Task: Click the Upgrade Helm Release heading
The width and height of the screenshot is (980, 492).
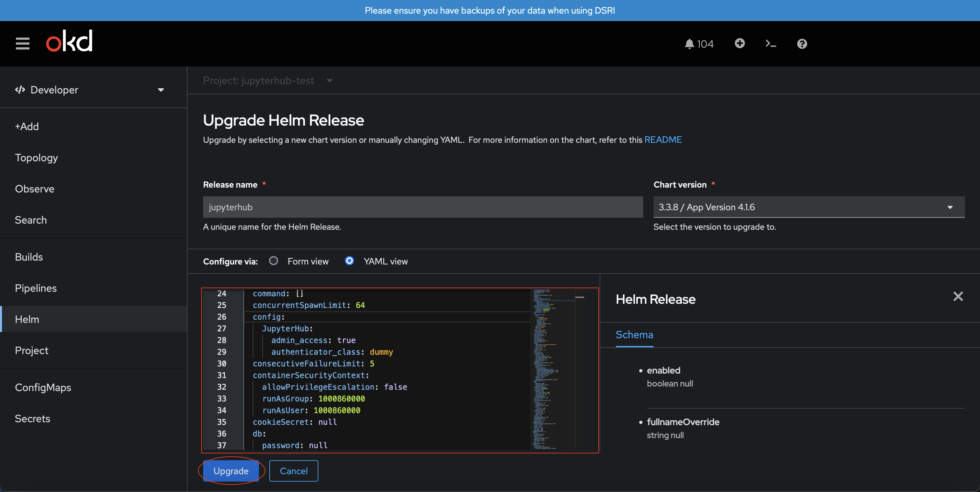Action: tap(283, 120)
